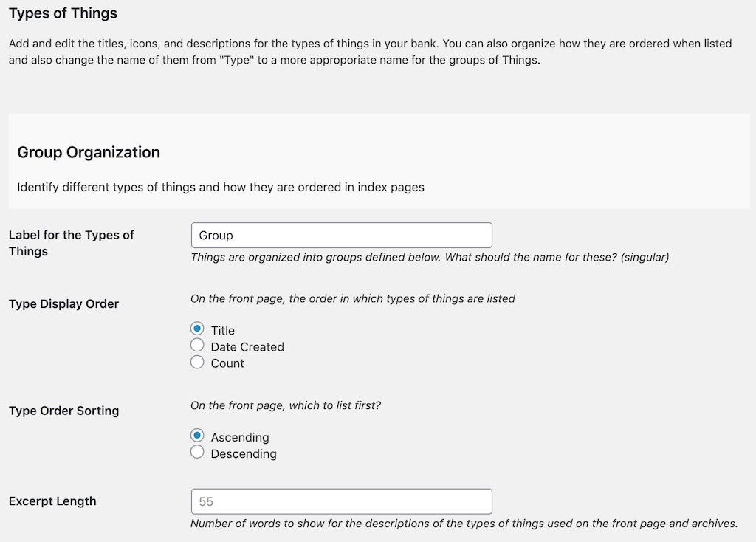Click the Type Display Order setting label
Image resolution: width=756 pixels, height=542 pixels.
[63, 303]
